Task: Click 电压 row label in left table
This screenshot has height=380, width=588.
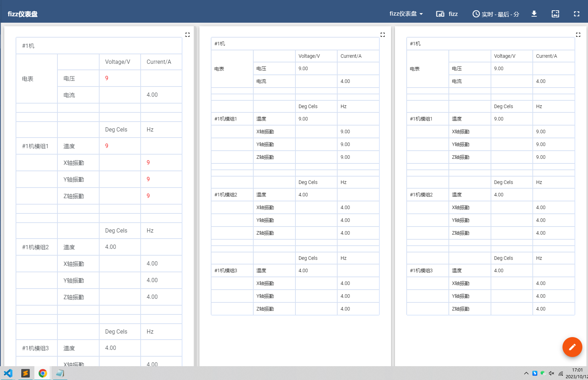Action: (x=69, y=78)
